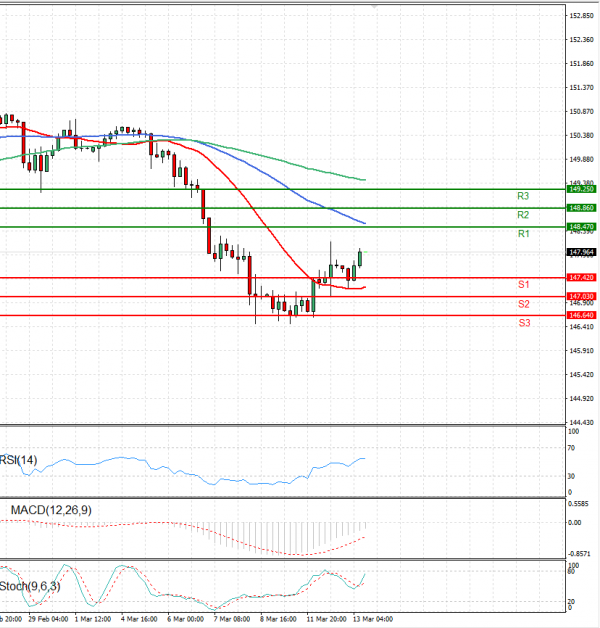The width and height of the screenshot is (600, 628).
Task: Click the MACD axis value 0.5585
Action: 579,503
